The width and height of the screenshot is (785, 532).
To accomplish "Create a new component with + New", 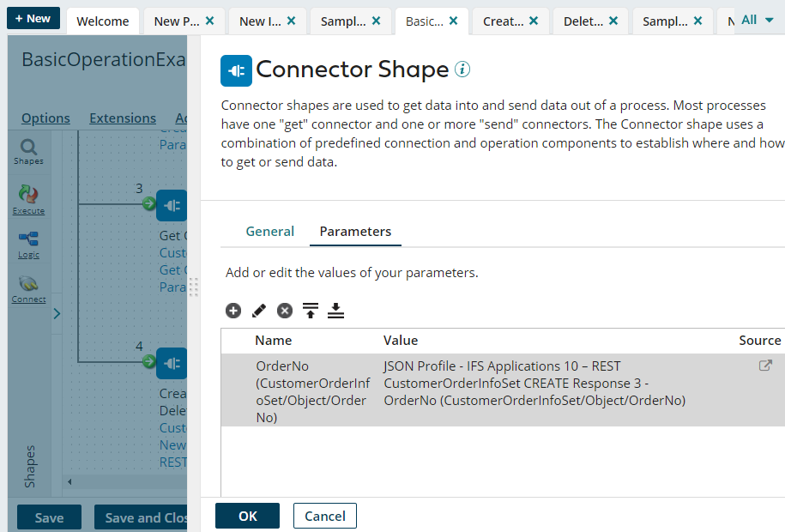I will 33,16.
